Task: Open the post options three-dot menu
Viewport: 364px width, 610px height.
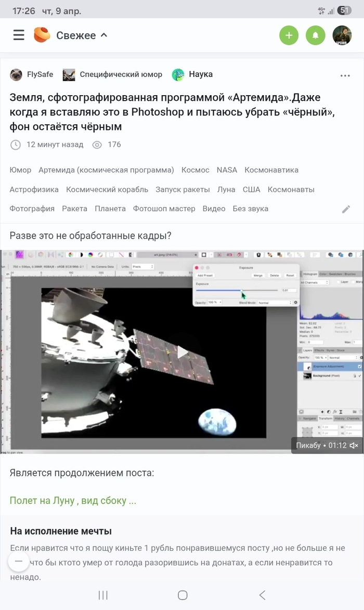Action: 345,75
